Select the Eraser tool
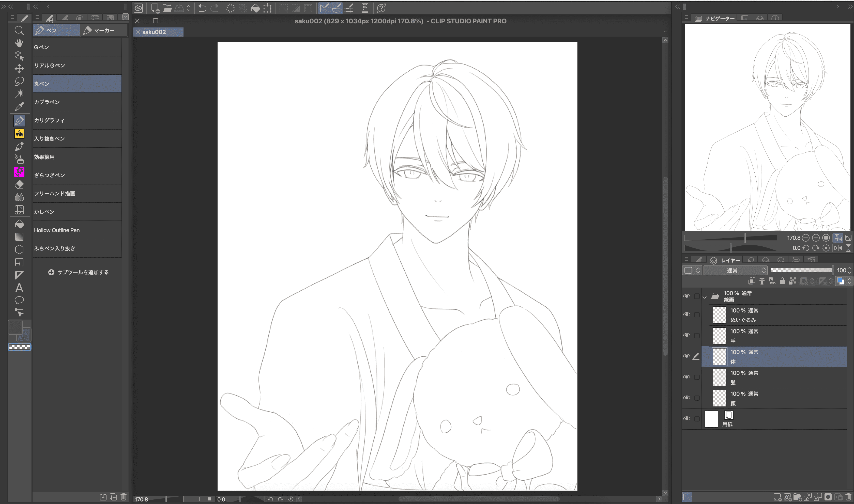This screenshot has width=854, height=504. coord(19,185)
